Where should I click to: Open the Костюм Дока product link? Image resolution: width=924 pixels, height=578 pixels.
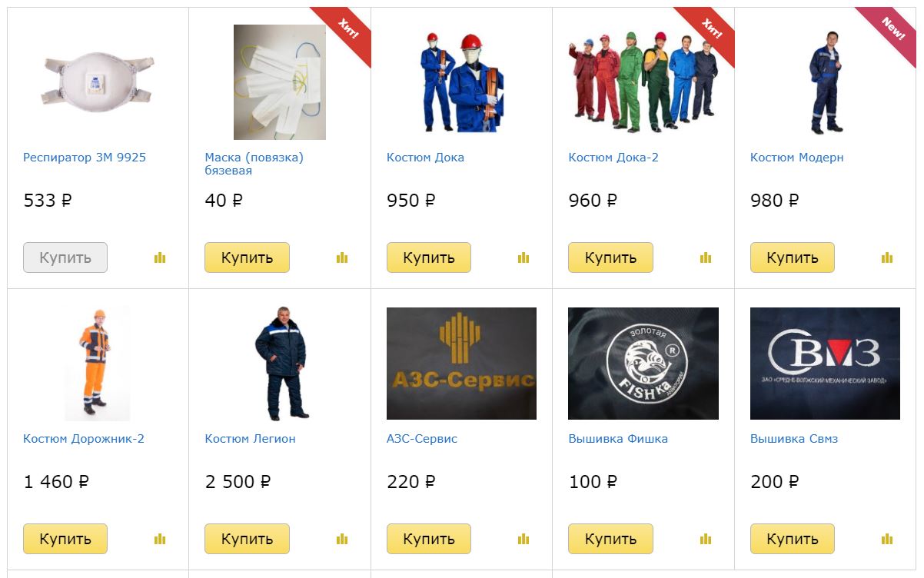[425, 158]
